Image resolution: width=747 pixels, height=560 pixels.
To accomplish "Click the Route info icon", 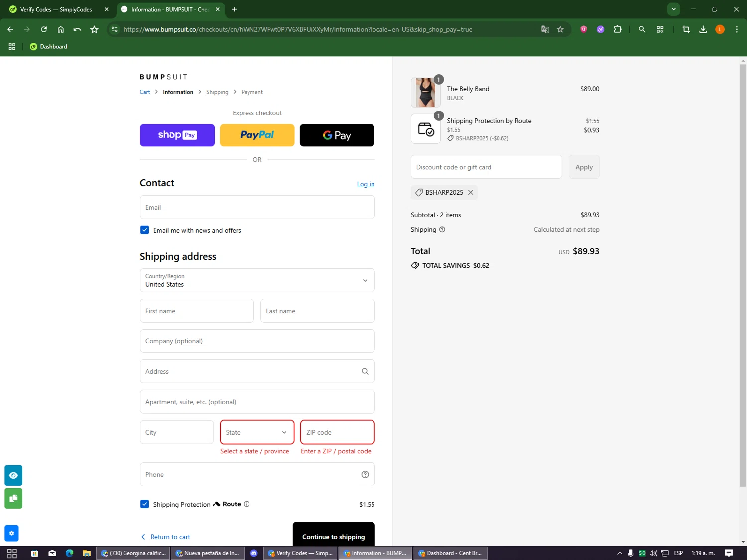I will [x=247, y=504].
